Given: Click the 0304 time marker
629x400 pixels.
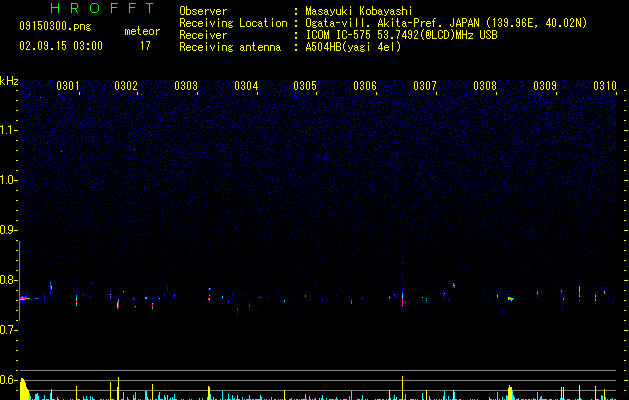Looking at the screenshot, I should tap(246, 86).
